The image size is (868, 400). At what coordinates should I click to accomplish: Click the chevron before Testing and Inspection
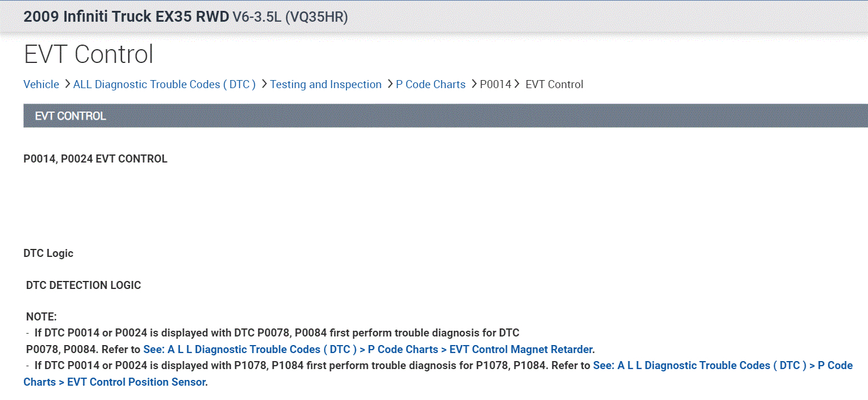coord(264,85)
